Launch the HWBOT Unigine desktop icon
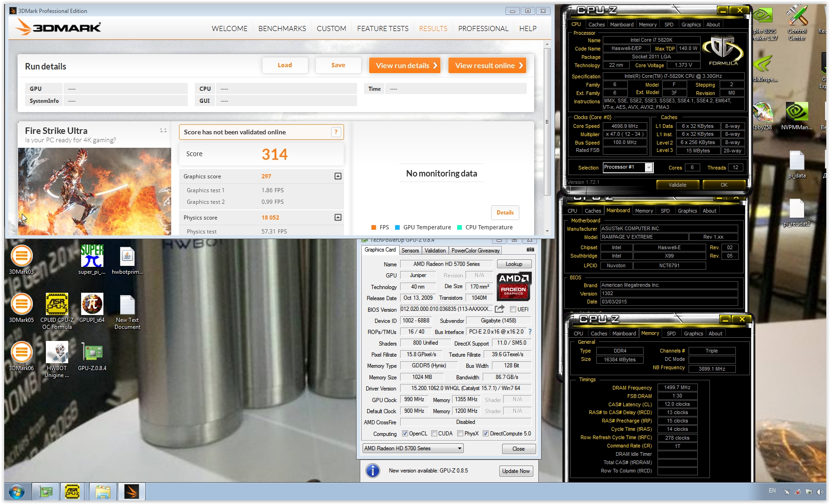This screenshot has height=504, width=830. coord(57,359)
